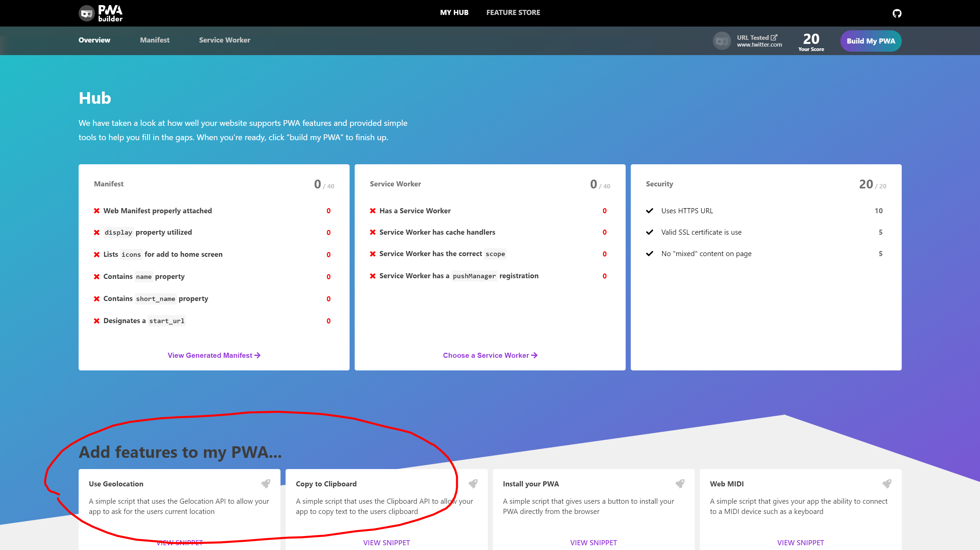Open View Generated Manifest link
The height and width of the screenshot is (550, 980).
214,355
